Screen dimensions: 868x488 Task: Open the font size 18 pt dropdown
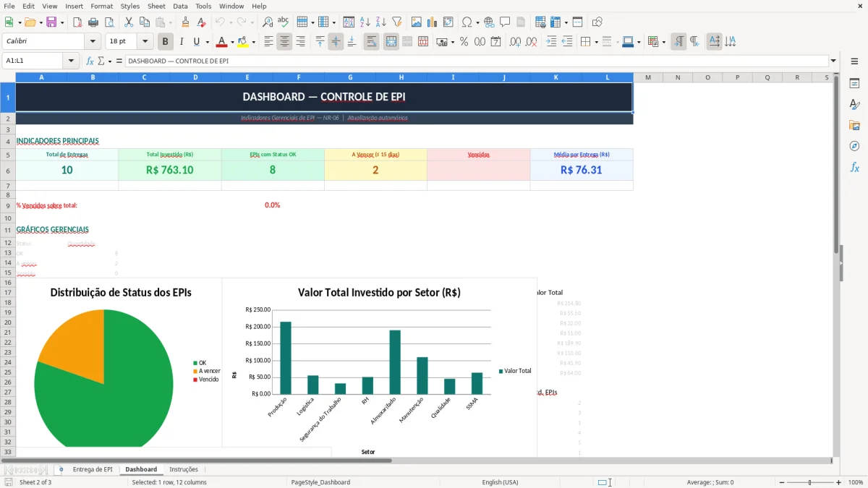(145, 42)
